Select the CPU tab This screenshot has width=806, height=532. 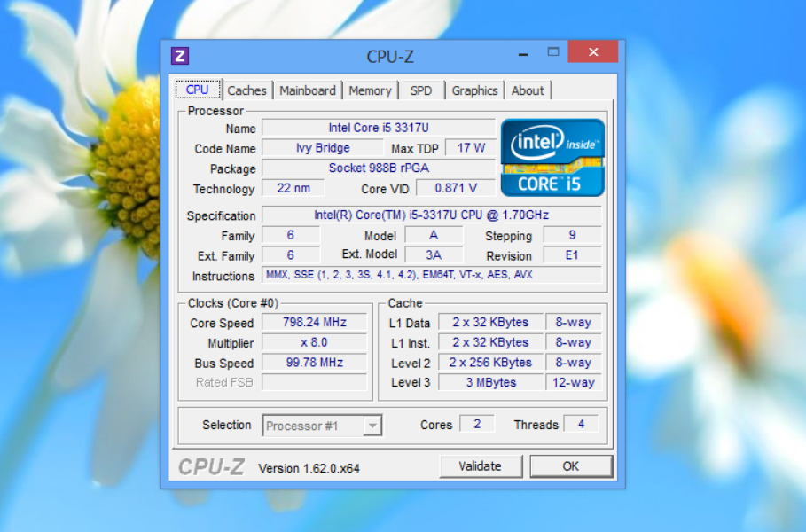[x=198, y=90]
